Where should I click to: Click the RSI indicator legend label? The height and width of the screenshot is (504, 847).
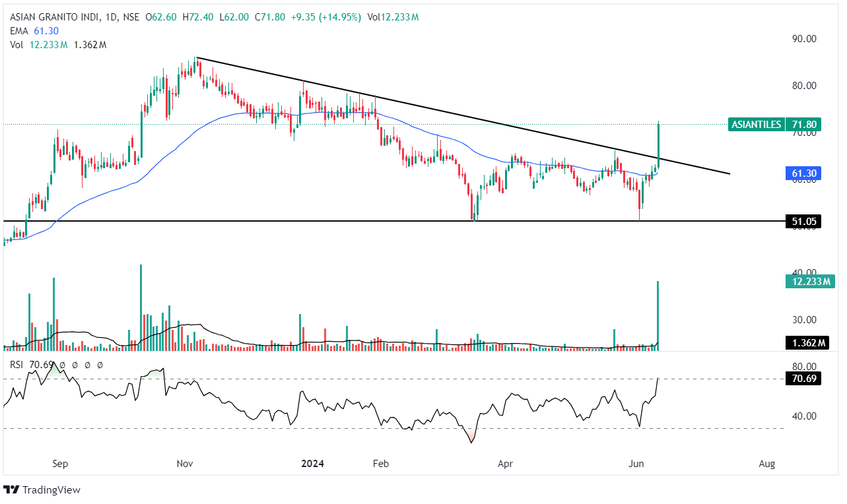17,364
